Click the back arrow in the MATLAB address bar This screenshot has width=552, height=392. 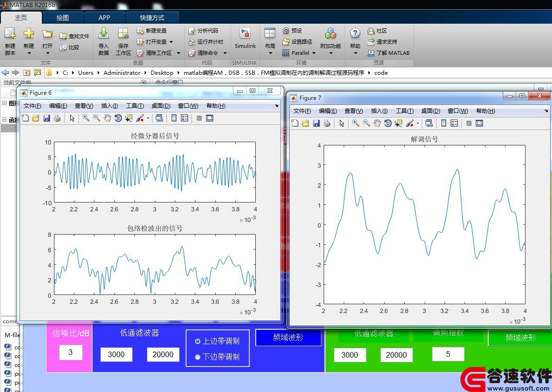pos(5,73)
